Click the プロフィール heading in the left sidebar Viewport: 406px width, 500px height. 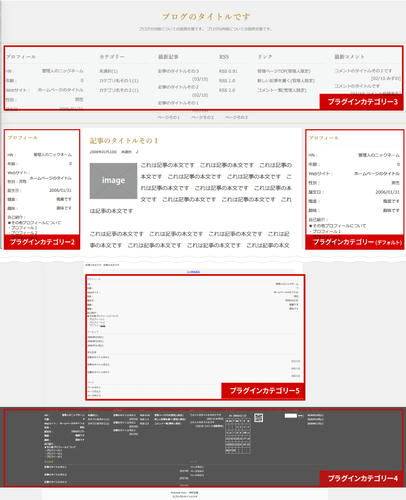point(23,138)
